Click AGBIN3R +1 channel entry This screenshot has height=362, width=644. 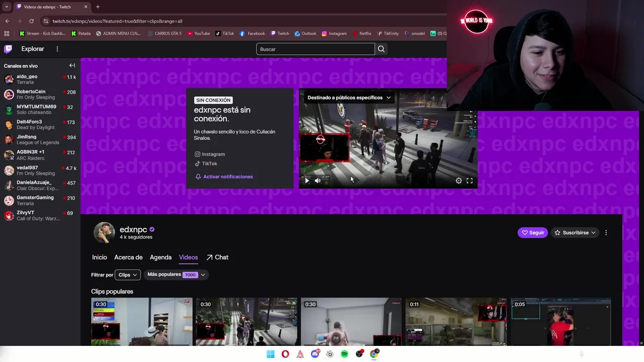[40, 155]
